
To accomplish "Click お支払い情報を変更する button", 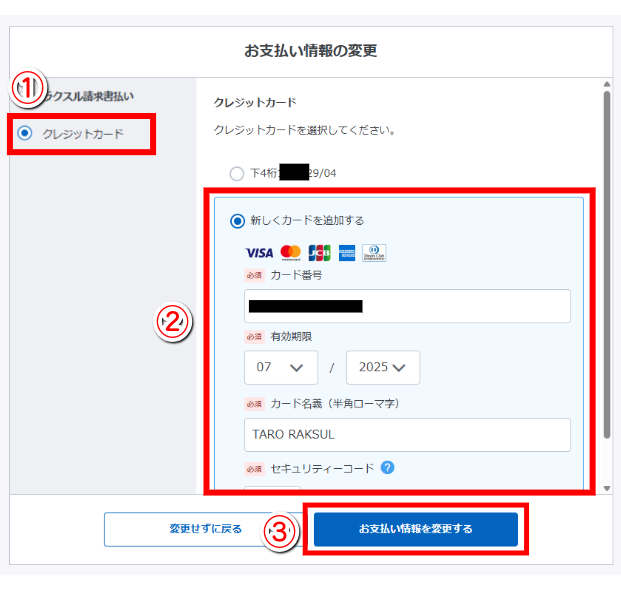I will 415,529.
